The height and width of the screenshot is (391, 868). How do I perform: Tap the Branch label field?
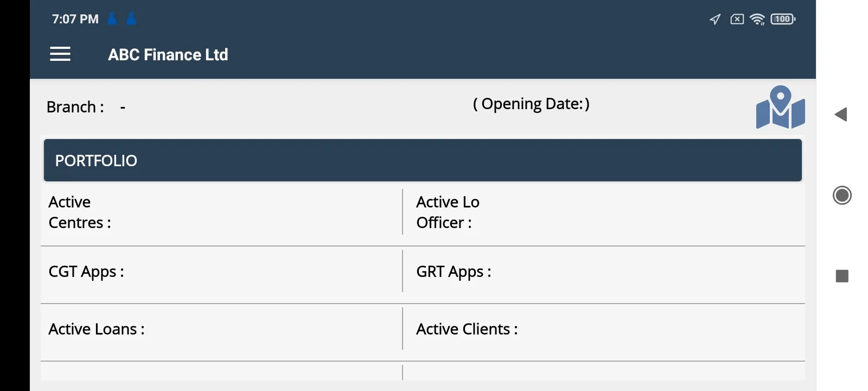[75, 107]
